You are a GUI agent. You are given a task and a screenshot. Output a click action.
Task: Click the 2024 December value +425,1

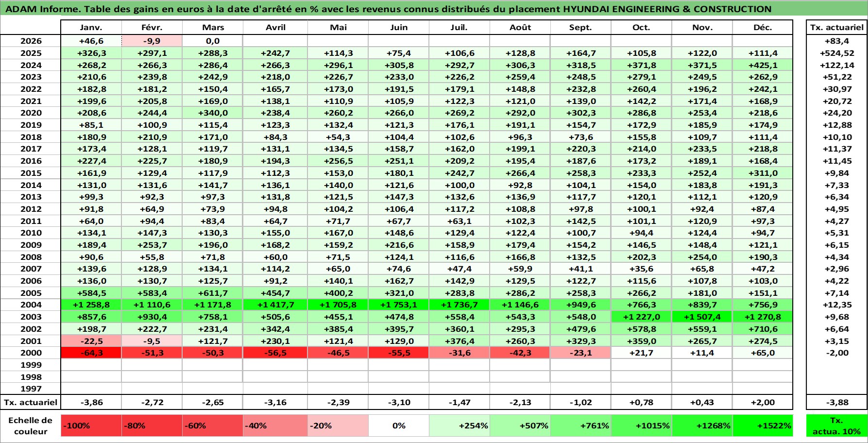tap(763, 65)
